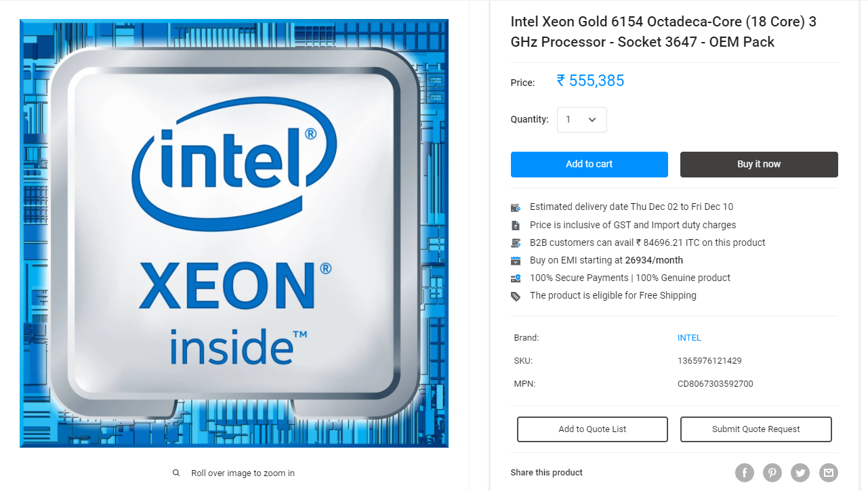Viewport: 868px width, 491px height.
Task: Share product via email icon
Action: (x=828, y=472)
